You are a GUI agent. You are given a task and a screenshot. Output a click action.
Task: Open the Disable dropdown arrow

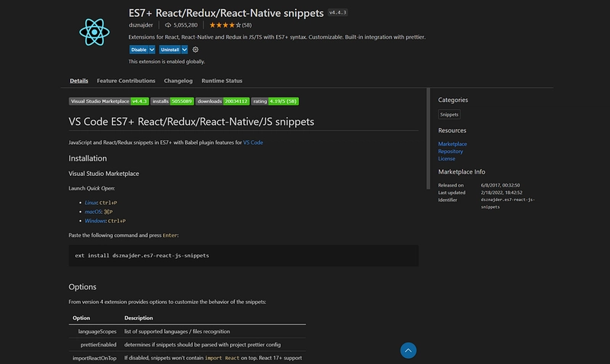[x=152, y=49]
